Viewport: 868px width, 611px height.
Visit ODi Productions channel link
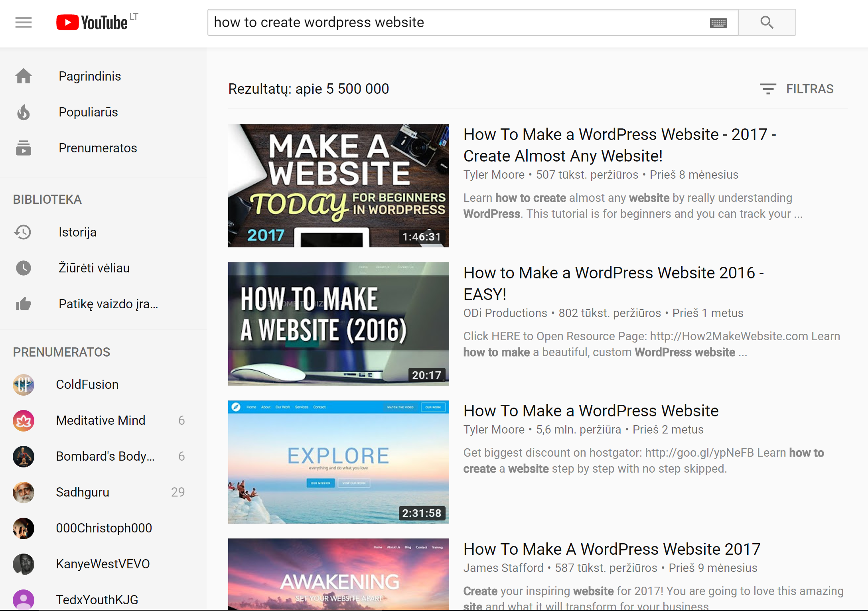[x=505, y=313]
